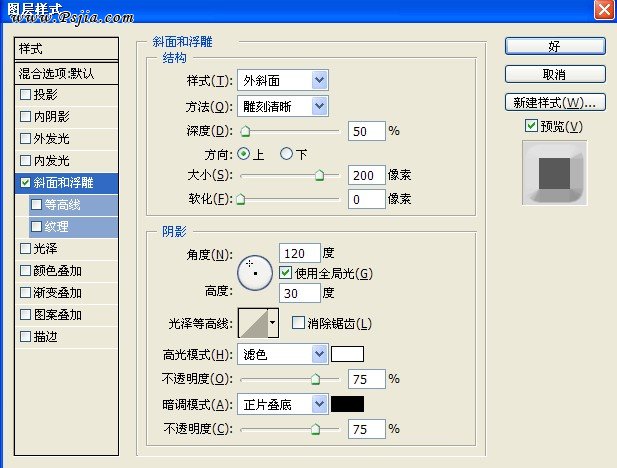Click the white highlight color swatch
The height and width of the screenshot is (468, 617).
tap(347, 354)
